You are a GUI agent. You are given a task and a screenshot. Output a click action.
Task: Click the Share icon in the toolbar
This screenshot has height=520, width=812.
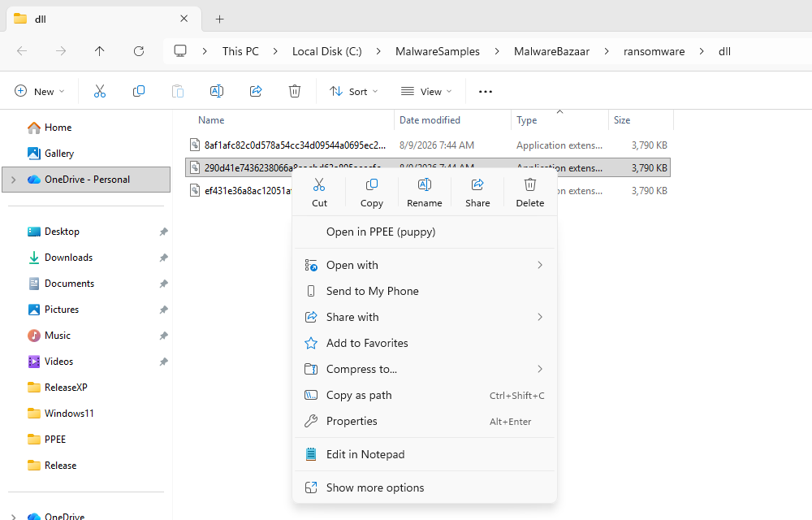pyautogui.click(x=256, y=92)
